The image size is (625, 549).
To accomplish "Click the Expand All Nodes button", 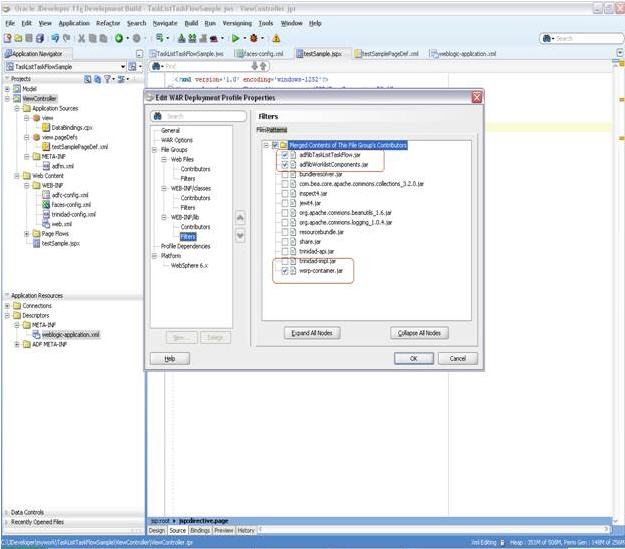I will (x=312, y=333).
